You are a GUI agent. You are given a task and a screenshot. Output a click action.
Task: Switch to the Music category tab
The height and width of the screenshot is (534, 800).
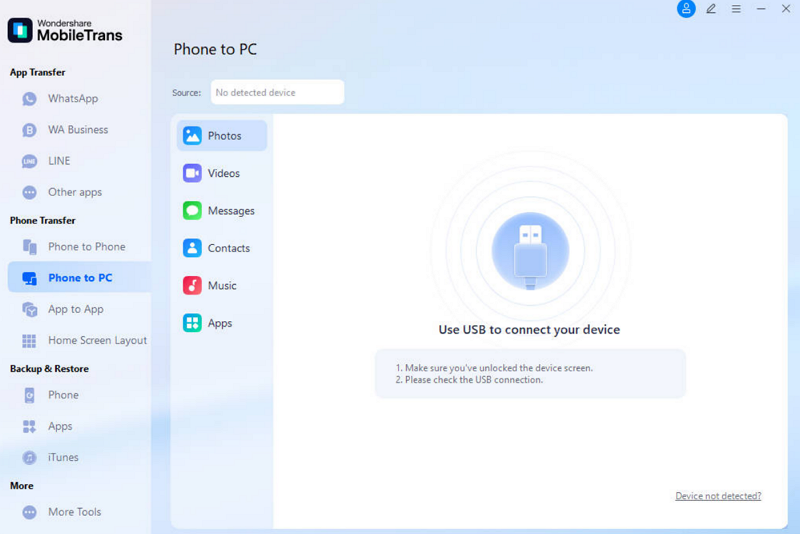pyautogui.click(x=222, y=286)
